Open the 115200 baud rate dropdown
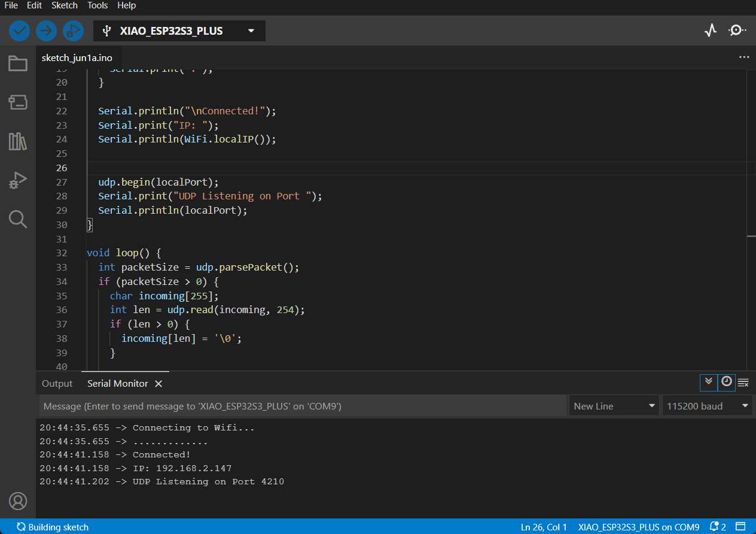Viewport: 756px width, 534px height. click(707, 406)
